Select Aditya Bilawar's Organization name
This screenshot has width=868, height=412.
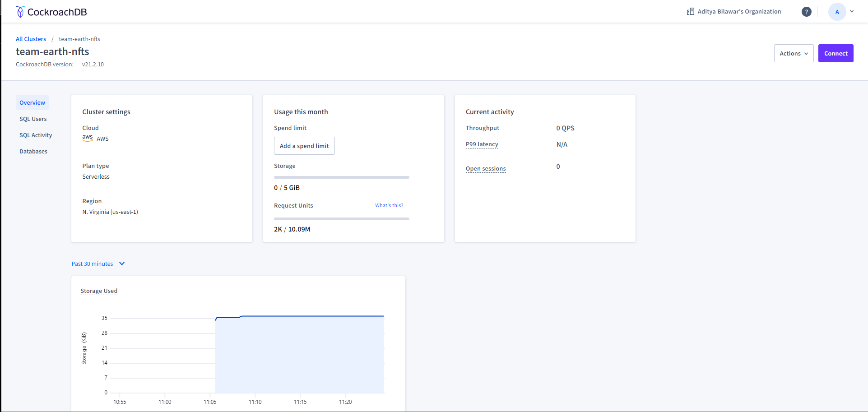click(739, 12)
